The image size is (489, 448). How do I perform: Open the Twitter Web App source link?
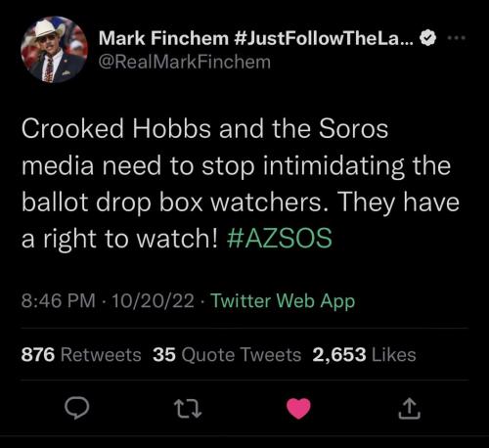(x=283, y=300)
